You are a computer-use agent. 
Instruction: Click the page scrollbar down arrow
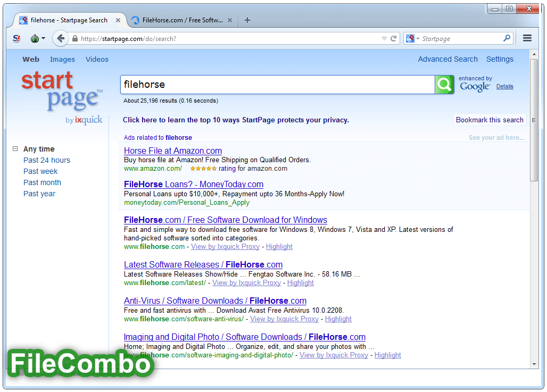(x=534, y=364)
